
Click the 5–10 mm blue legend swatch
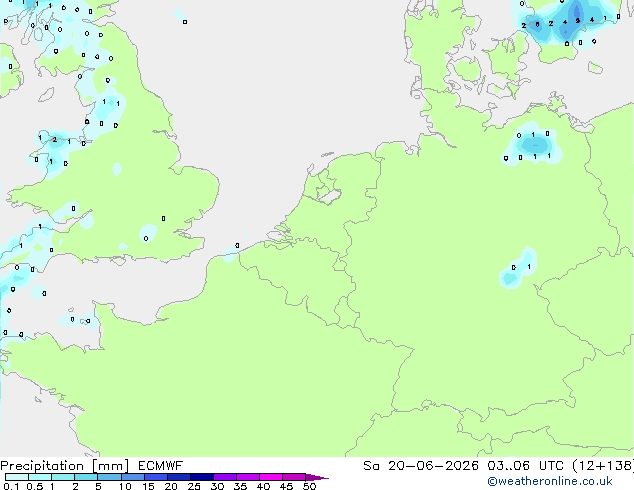pos(109,477)
